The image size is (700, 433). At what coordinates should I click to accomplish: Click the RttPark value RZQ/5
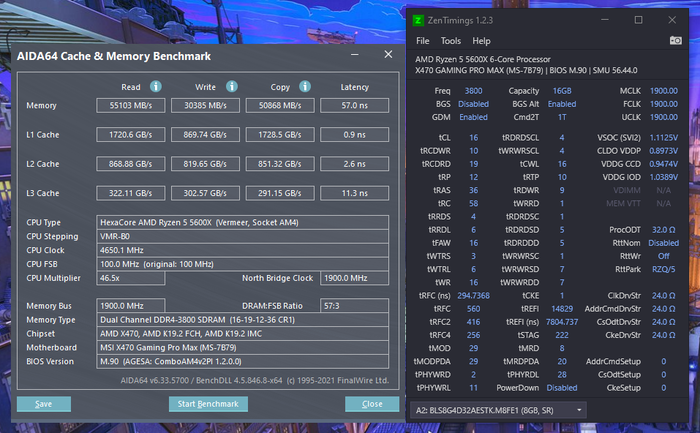(663, 269)
